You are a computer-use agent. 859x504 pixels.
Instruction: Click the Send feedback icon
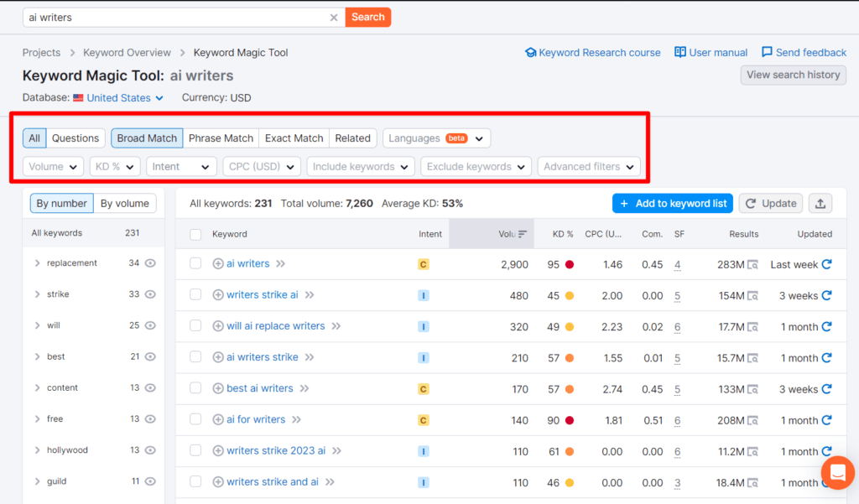click(x=766, y=52)
